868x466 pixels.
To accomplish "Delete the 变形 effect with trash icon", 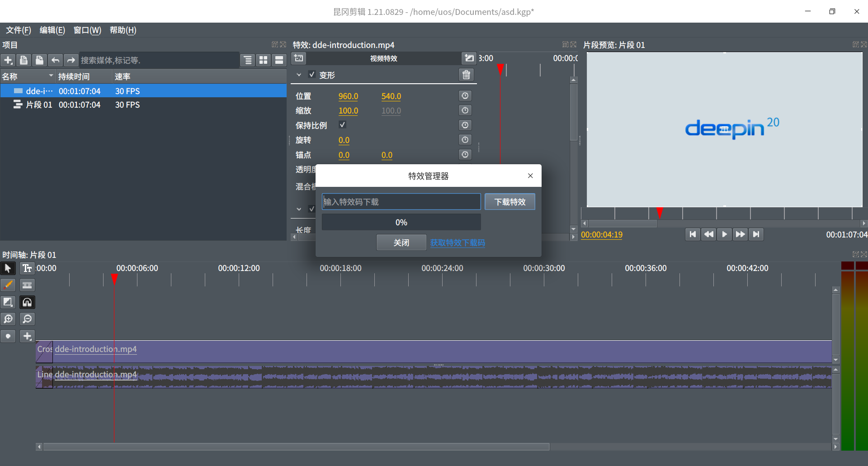I will point(466,75).
